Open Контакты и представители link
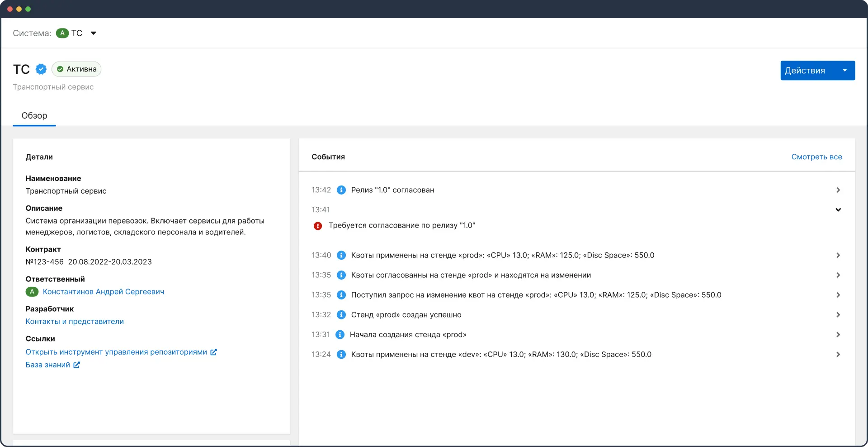868x447 pixels. (75, 322)
